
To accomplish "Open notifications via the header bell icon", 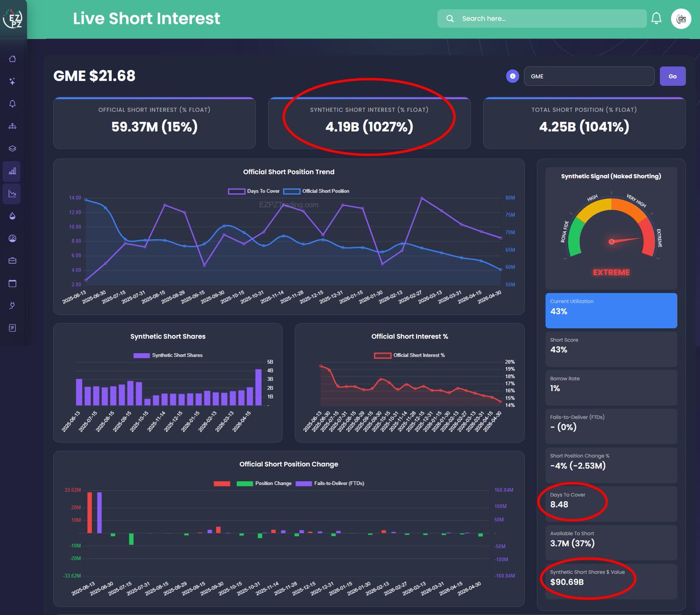I will (x=656, y=19).
